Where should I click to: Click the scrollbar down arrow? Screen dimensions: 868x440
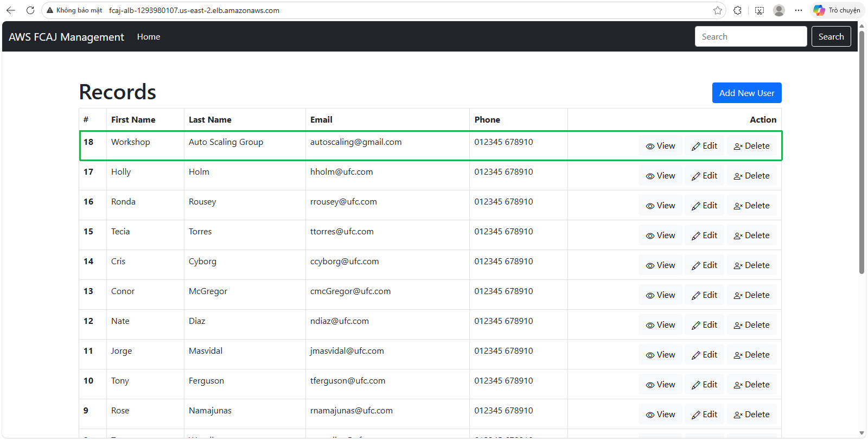861,433
